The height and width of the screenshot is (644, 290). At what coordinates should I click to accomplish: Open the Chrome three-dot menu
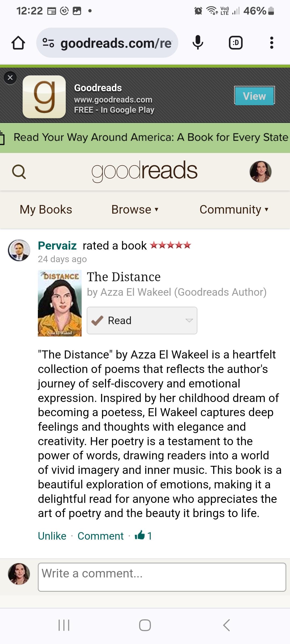click(271, 43)
